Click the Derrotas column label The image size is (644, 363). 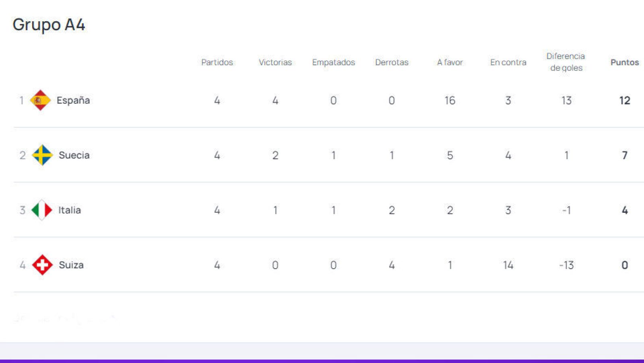tap(392, 62)
